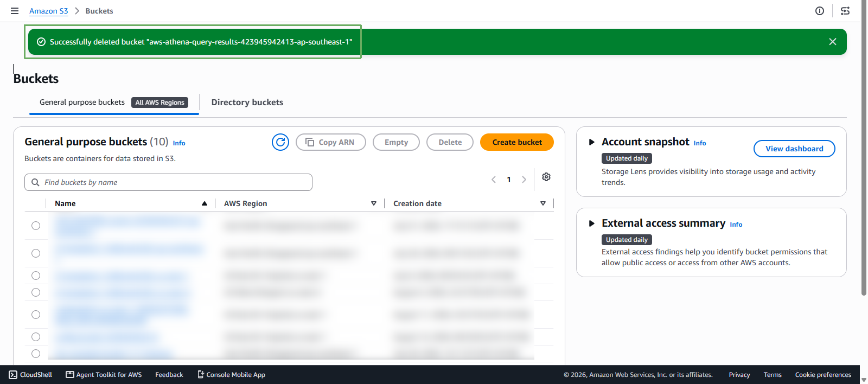Open Info link beside External access summary
Viewport: 868px width, 384px height.
pos(736,225)
